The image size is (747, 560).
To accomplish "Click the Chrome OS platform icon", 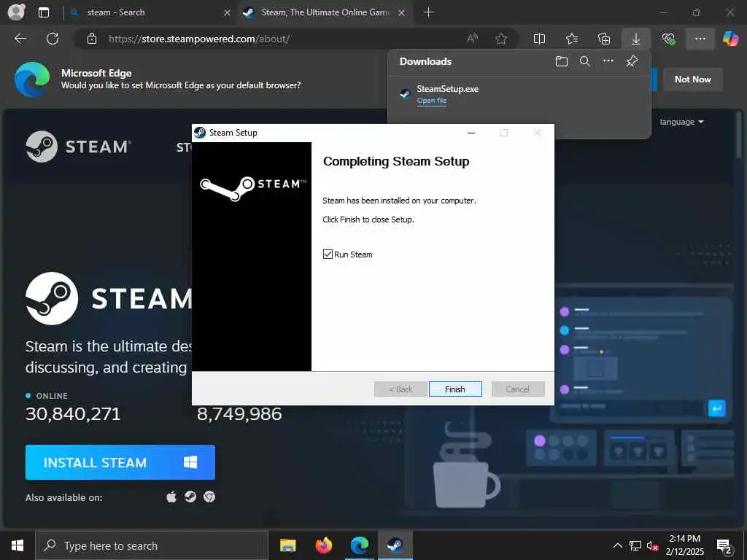I will click(209, 497).
